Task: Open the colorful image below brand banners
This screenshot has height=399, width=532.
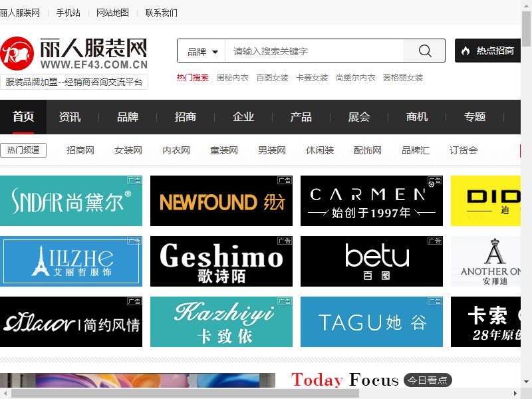Action: pos(138,380)
